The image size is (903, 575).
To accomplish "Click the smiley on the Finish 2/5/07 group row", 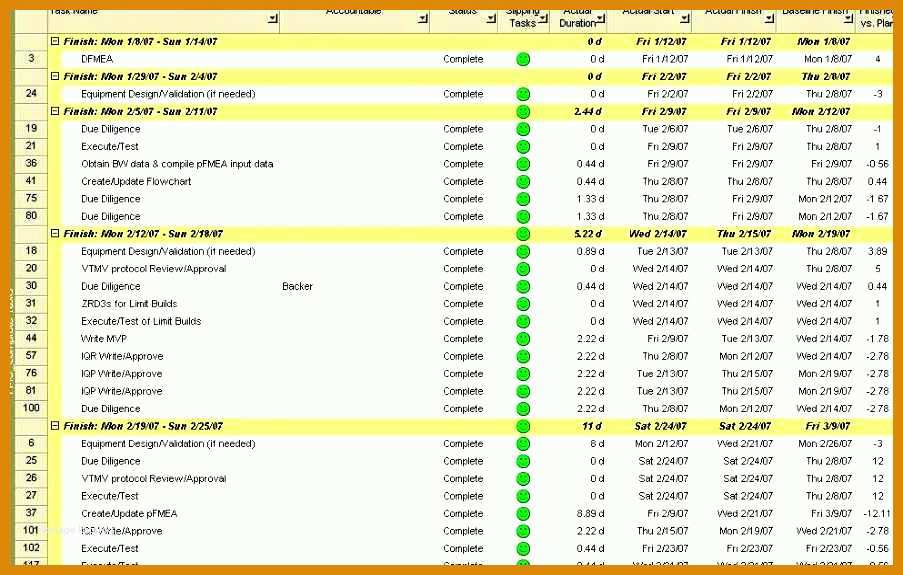I will point(523,112).
